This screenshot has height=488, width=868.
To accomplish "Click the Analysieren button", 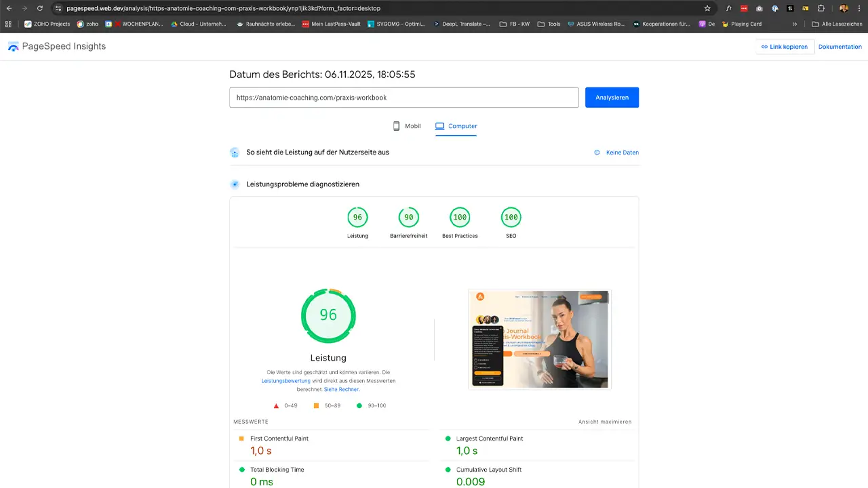I will click(x=612, y=97).
